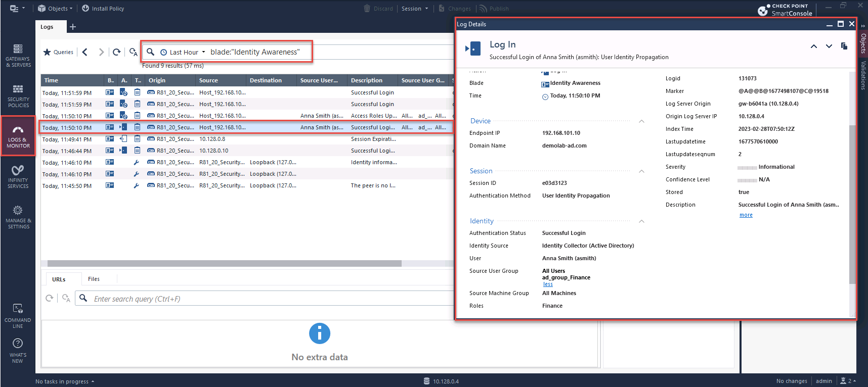868x387 pixels.
Task: Open the Command Line tool
Action: coord(18,316)
